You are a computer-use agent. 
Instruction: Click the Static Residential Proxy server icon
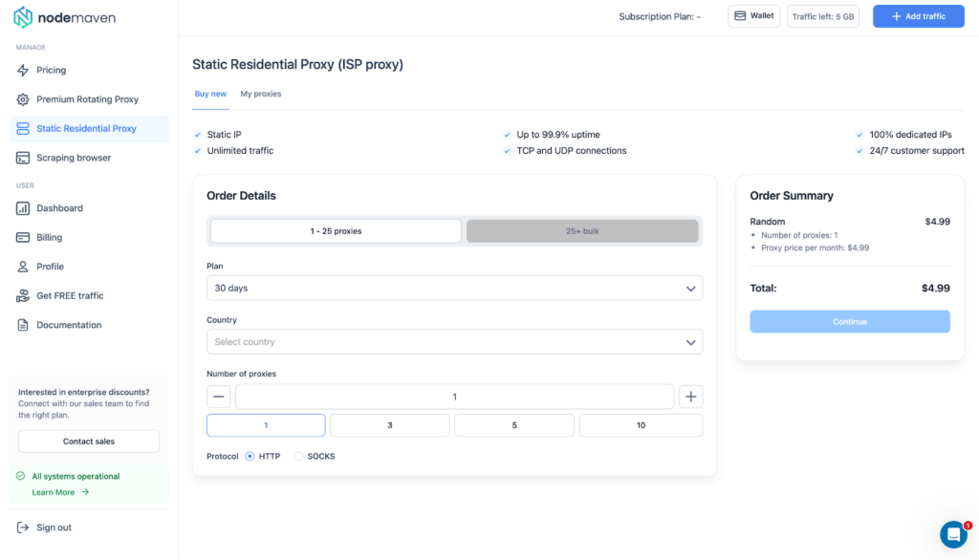(x=23, y=129)
